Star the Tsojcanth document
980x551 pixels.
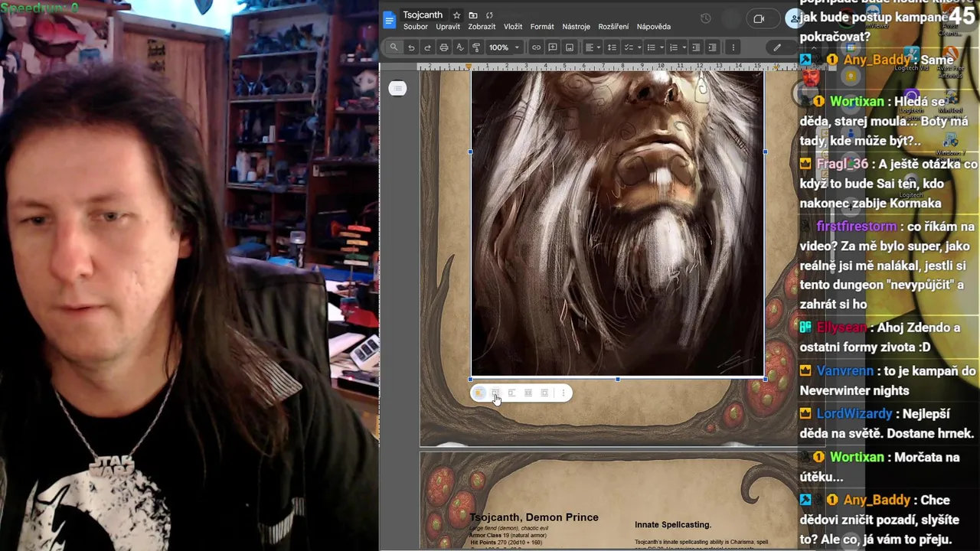click(456, 15)
